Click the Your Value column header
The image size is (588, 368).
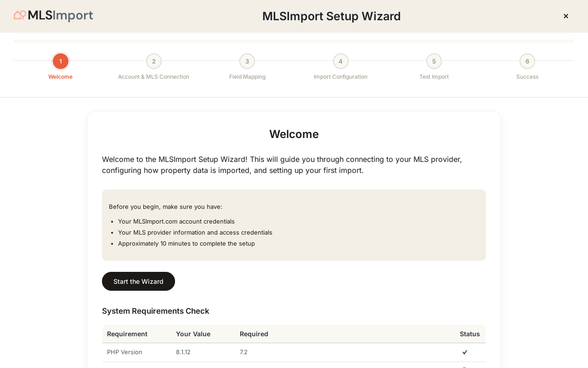click(x=193, y=334)
